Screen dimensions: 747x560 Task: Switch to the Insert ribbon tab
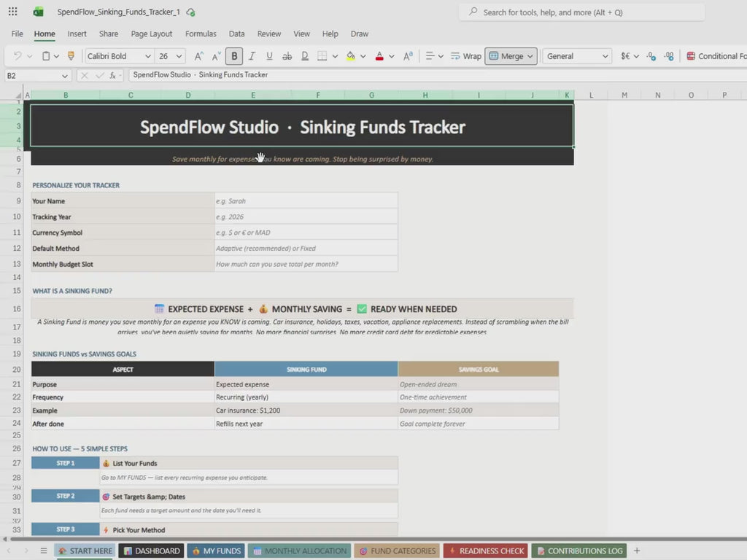point(77,34)
